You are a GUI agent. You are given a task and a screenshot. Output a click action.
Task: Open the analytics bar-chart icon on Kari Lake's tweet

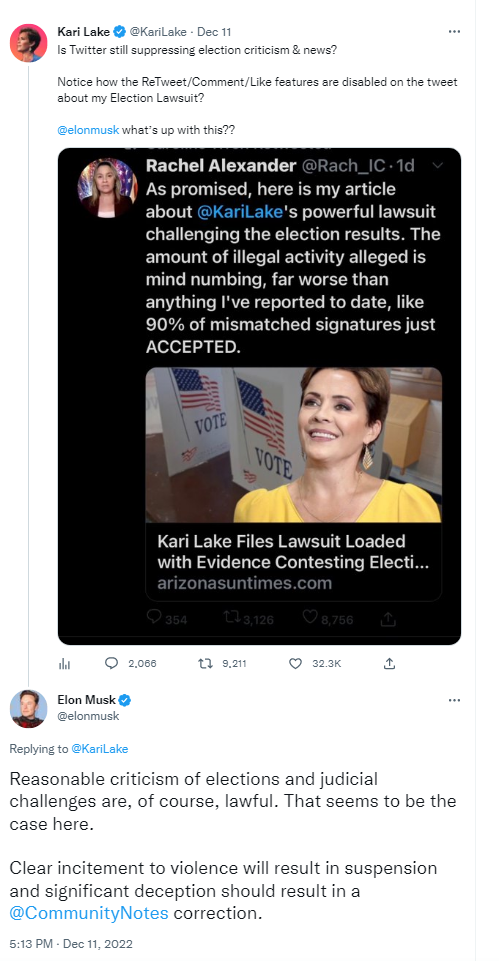pos(63,664)
